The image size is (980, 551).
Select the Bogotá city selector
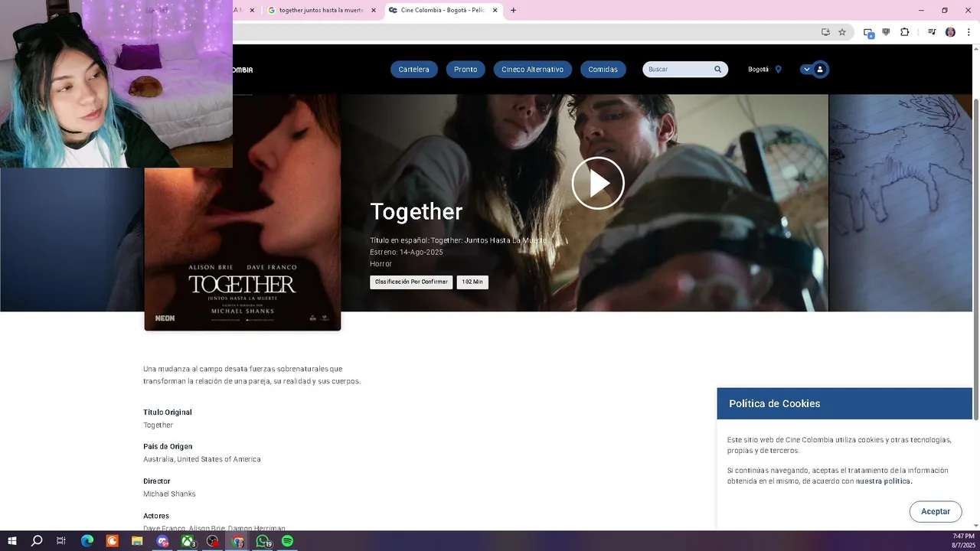pyautogui.click(x=758, y=70)
